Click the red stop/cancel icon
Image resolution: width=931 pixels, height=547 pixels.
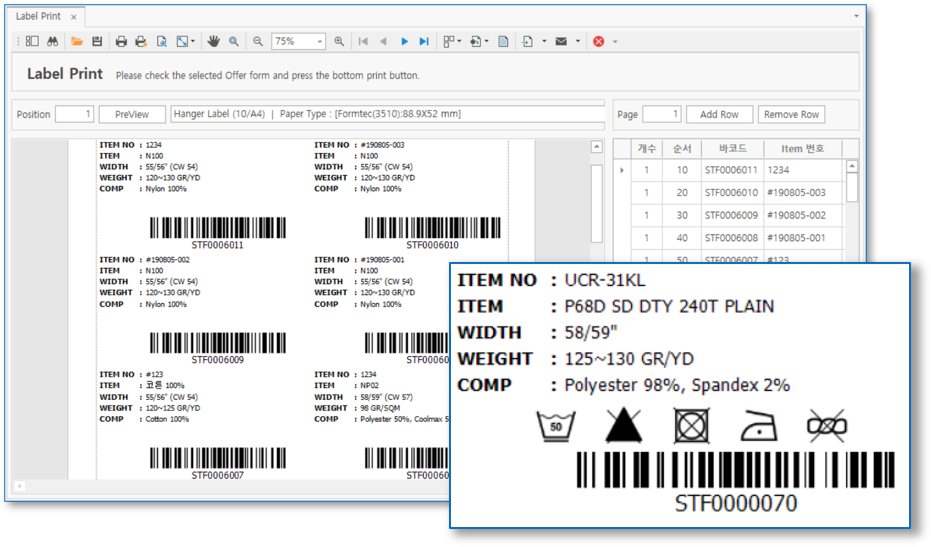tap(598, 42)
